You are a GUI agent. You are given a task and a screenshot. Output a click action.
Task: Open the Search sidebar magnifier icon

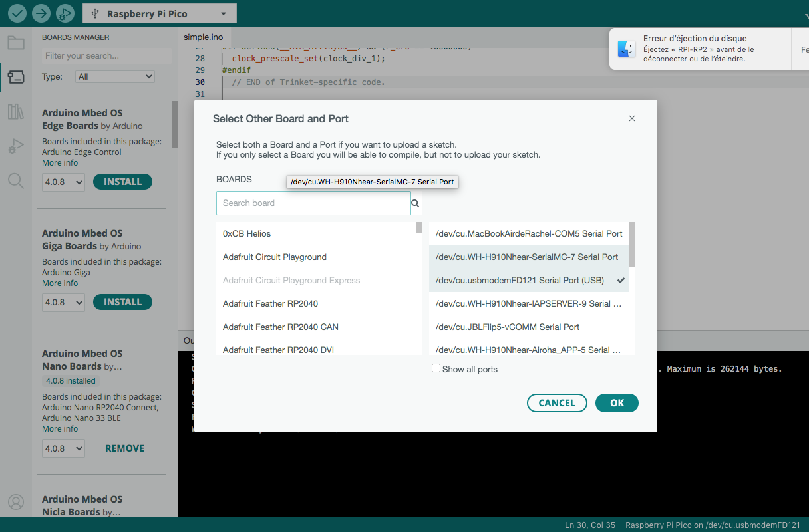tap(16, 180)
